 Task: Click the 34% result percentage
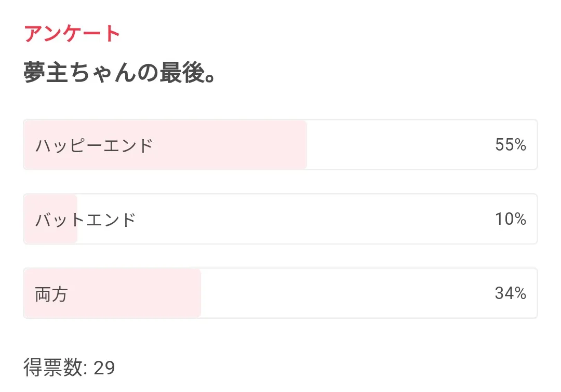pyautogui.click(x=511, y=293)
